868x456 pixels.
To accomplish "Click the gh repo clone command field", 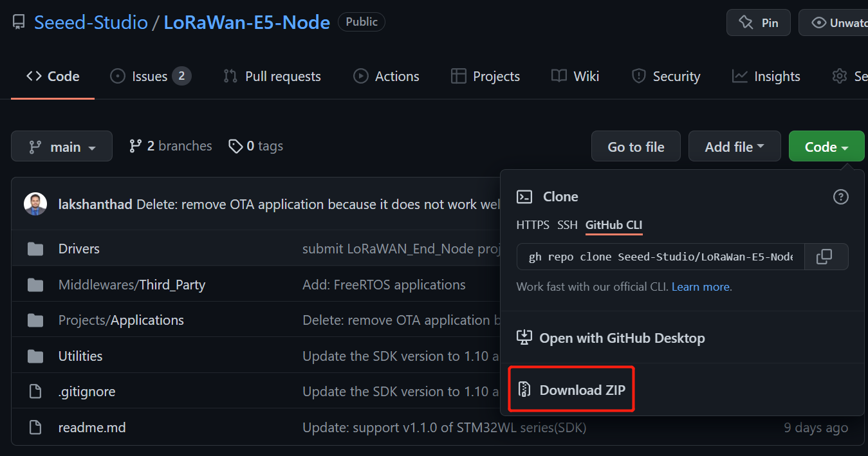I will point(661,257).
